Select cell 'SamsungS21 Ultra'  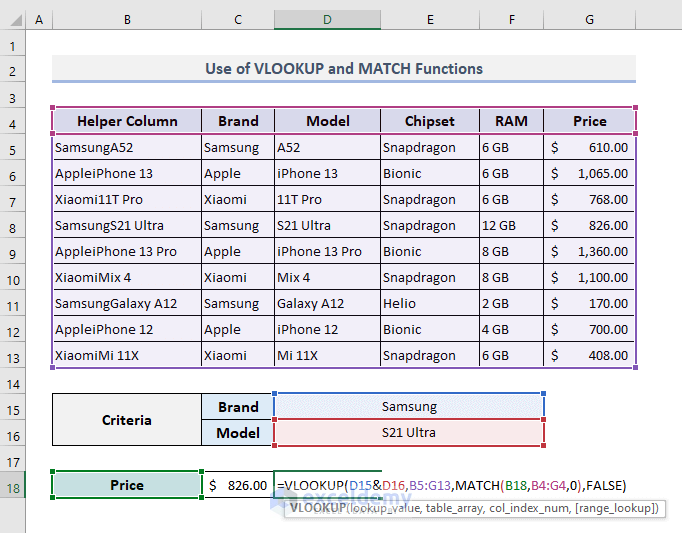127,225
